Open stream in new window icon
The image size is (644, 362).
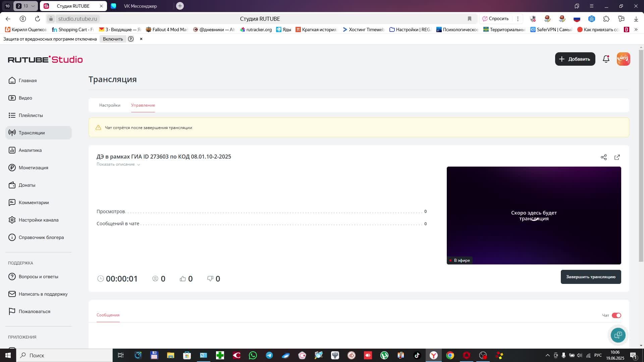617,157
